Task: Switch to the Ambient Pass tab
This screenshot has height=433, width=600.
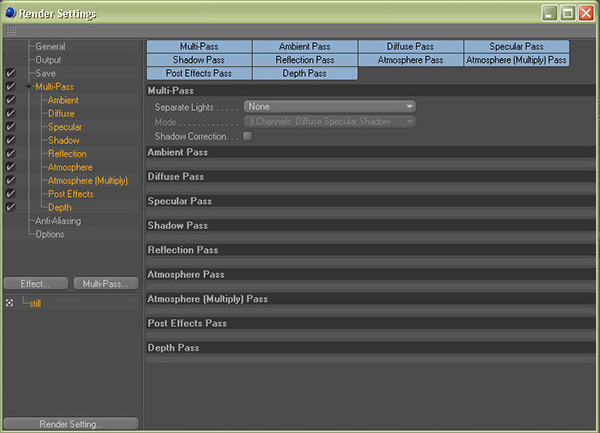Action: tap(304, 47)
